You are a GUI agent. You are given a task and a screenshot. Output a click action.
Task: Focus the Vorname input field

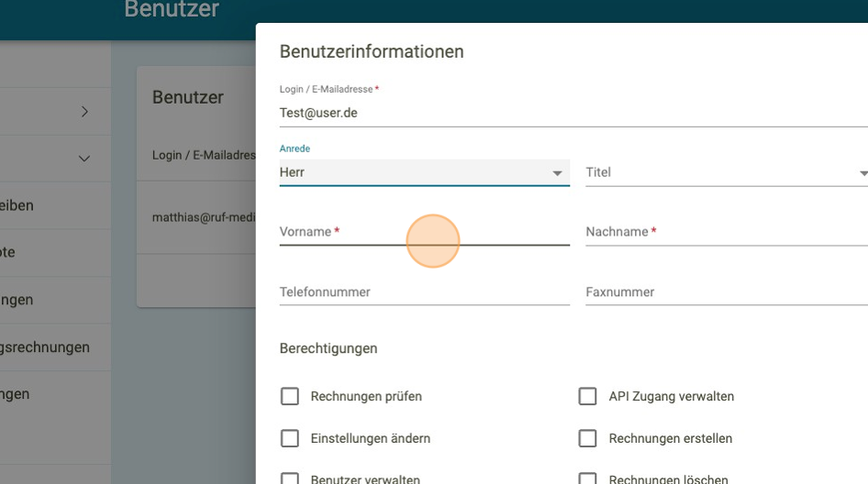(425, 232)
